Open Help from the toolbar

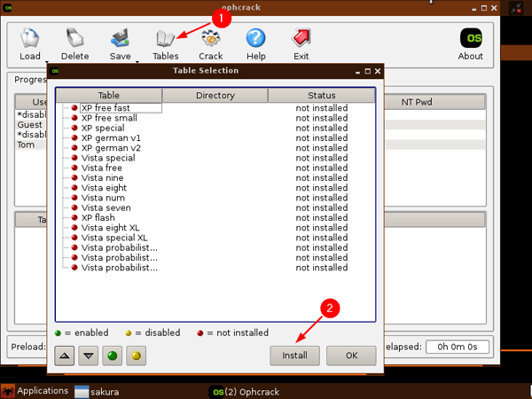tap(256, 39)
